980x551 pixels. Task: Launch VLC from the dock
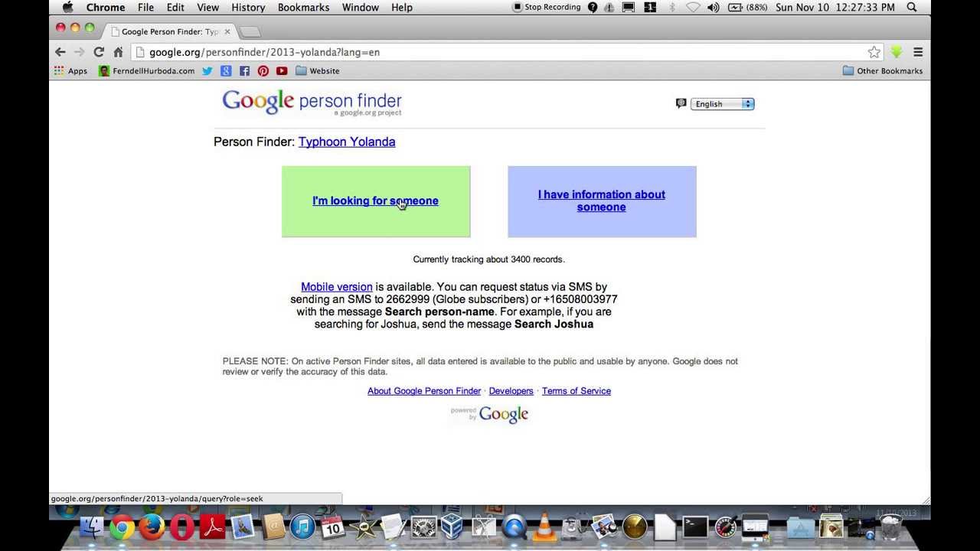click(x=544, y=527)
